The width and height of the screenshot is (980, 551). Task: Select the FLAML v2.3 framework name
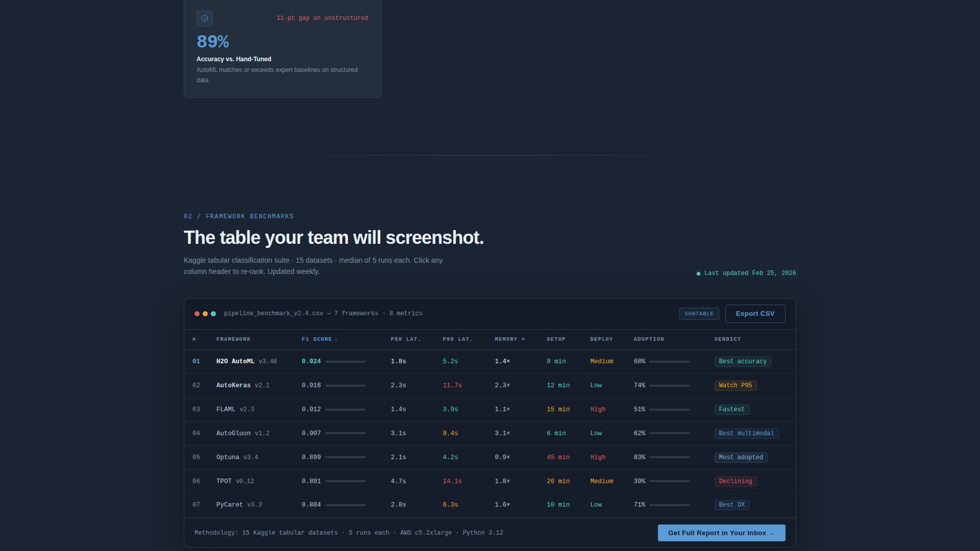pyautogui.click(x=235, y=410)
